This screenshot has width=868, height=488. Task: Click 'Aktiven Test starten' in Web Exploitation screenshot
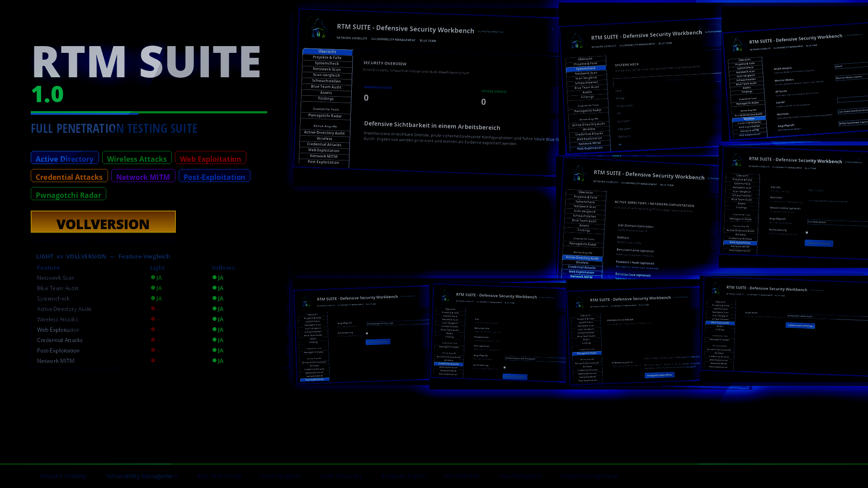coord(819,243)
